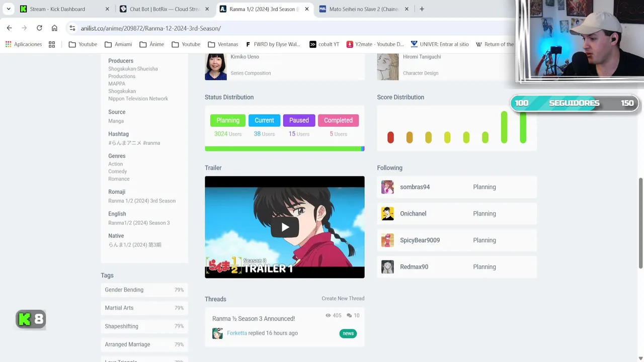The height and width of the screenshot is (362, 644).
Task: Open browser home page
Action: tap(54, 28)
